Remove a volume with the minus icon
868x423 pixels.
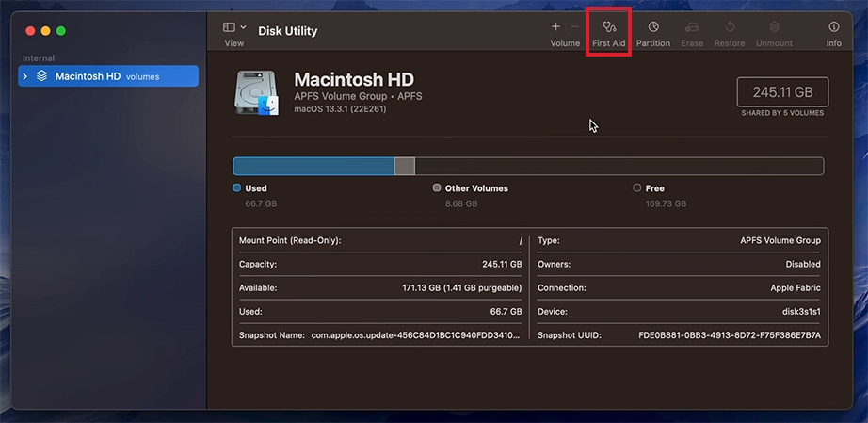[574, 26]
